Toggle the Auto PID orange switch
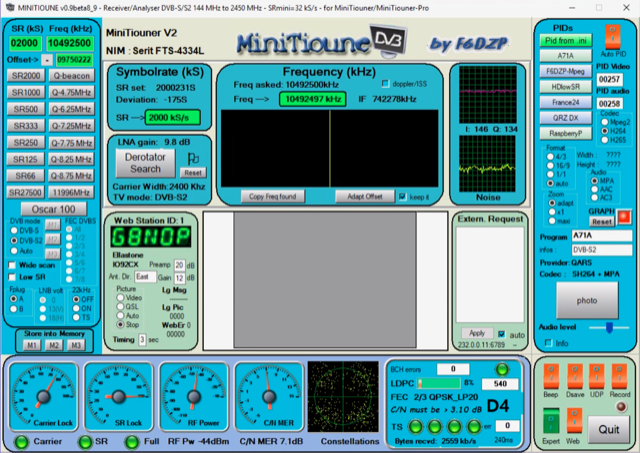 613,36
